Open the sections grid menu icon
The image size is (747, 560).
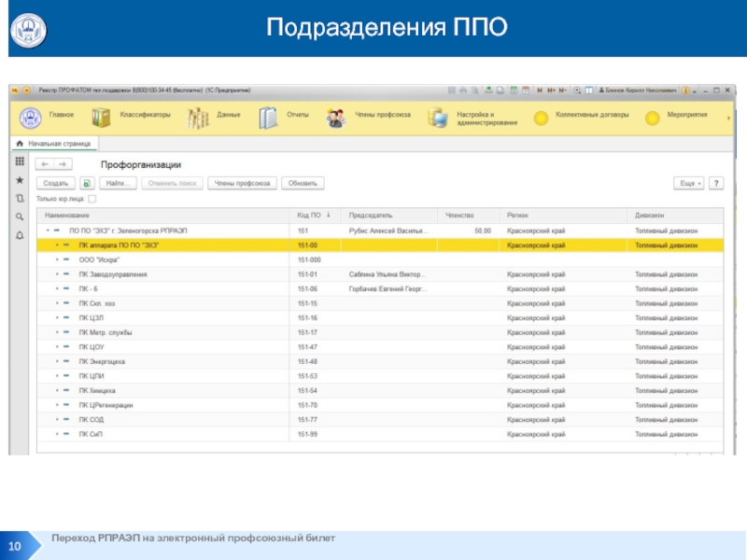(20, 162)
